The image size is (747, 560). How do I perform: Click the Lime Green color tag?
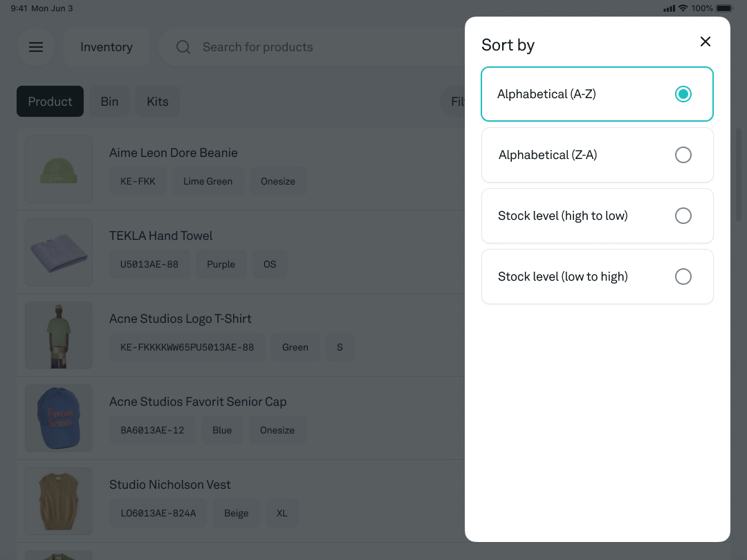point(207,181)
